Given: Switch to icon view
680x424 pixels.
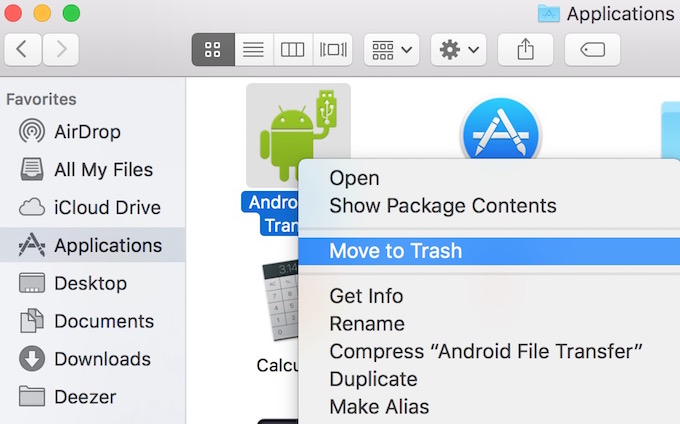Looking at the screenshot, I should pyautogui.click(x=213, y=49).
